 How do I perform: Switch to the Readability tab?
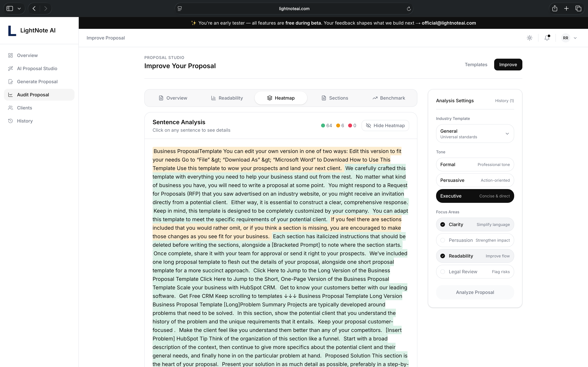227,98
